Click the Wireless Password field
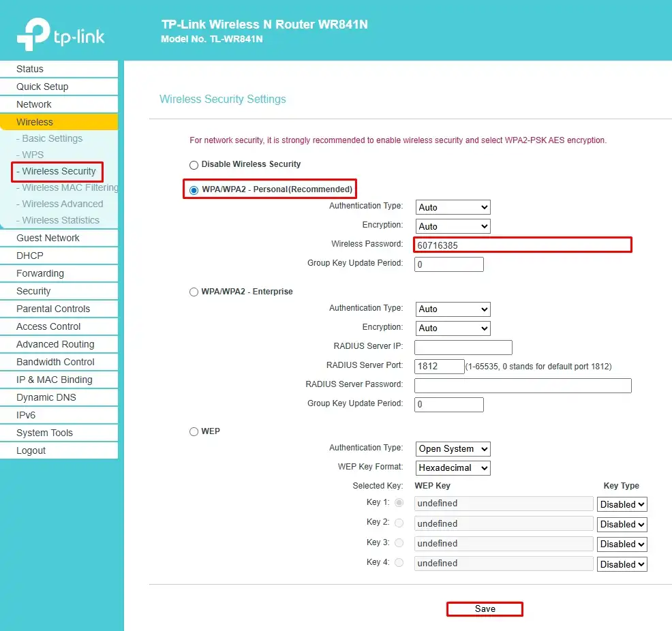Image resolution: width=672 pixels, height=631 pixels. pyautogui.click(x=522, y=245)
